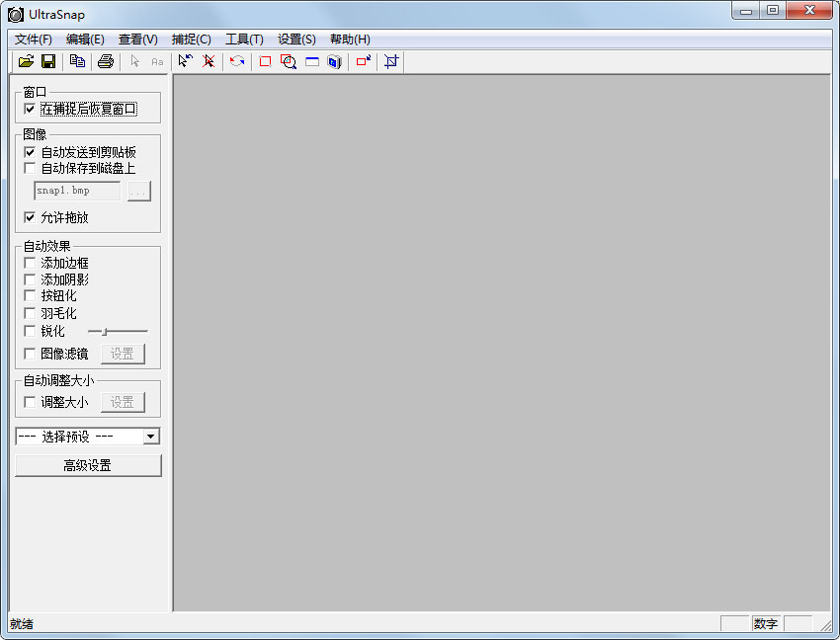Capture region with red rectangle icon
This screenshot has height=640, width=840.
tap(265, 61)
